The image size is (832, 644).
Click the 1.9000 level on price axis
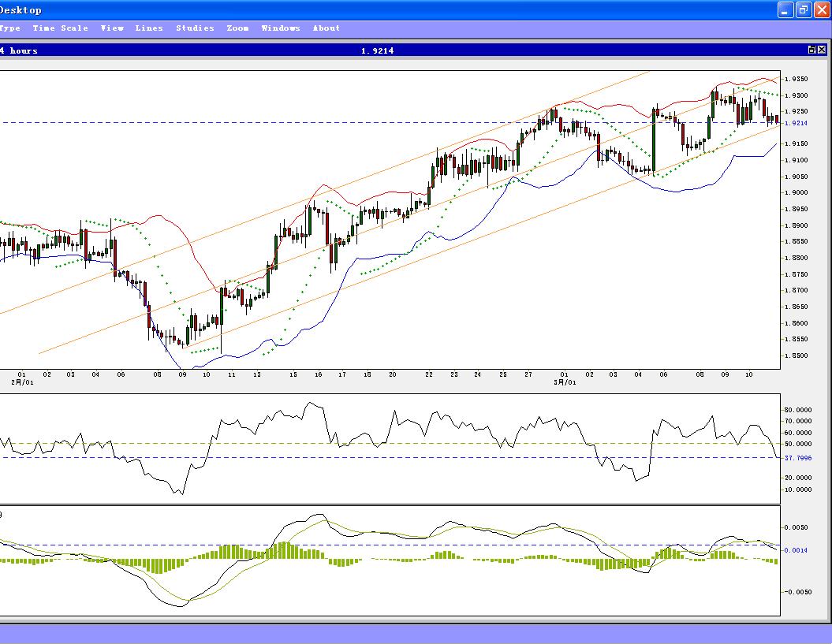click(796, 193)
